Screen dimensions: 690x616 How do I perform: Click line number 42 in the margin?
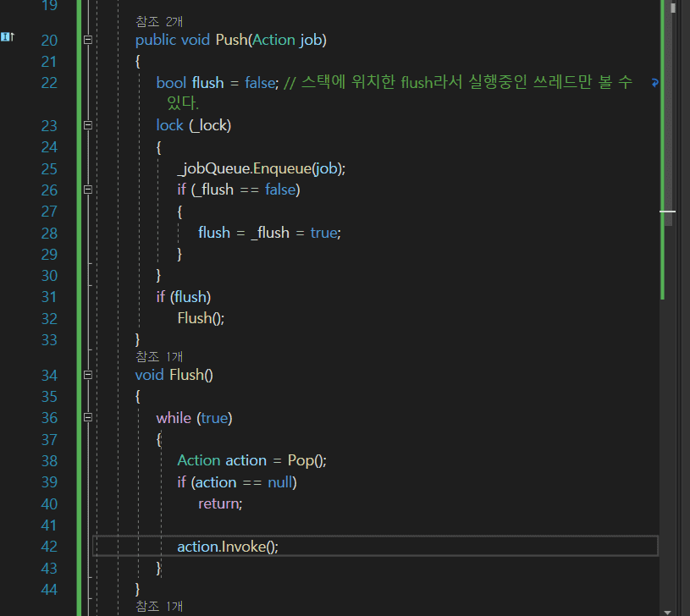point(49,547)
